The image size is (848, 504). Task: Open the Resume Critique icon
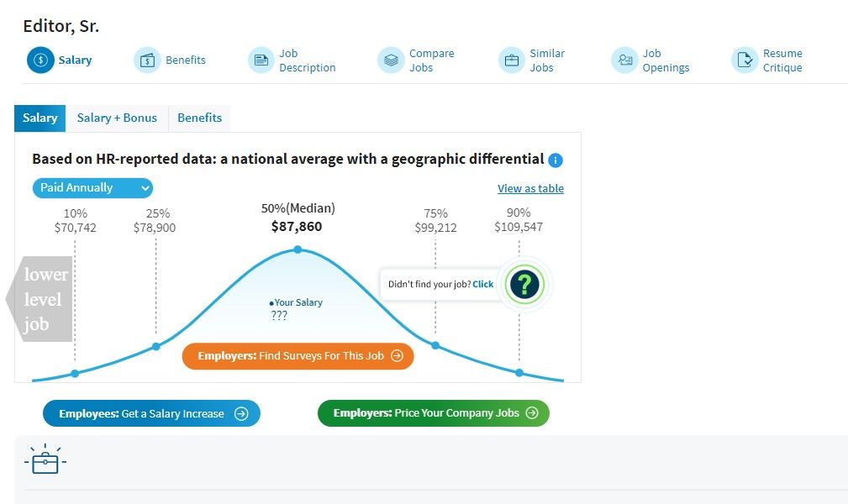tap(745, 60)
